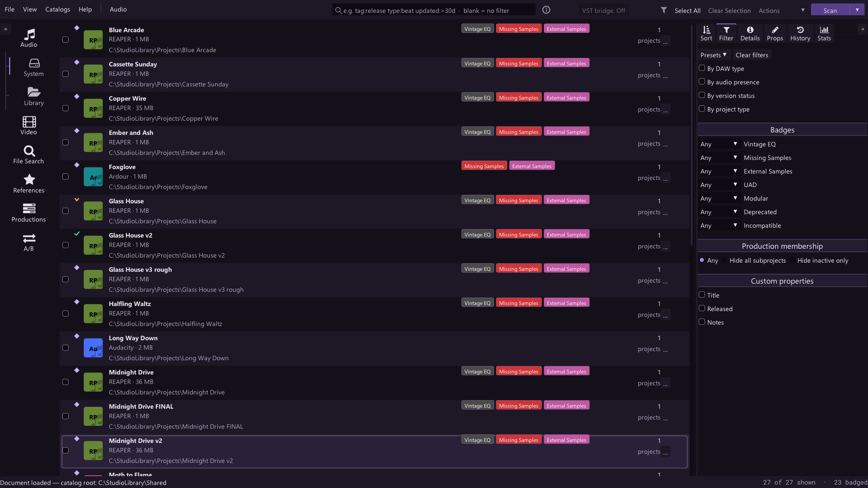Check the Released custom property
This screenshot has width=868, height=488.
[702, 308]
